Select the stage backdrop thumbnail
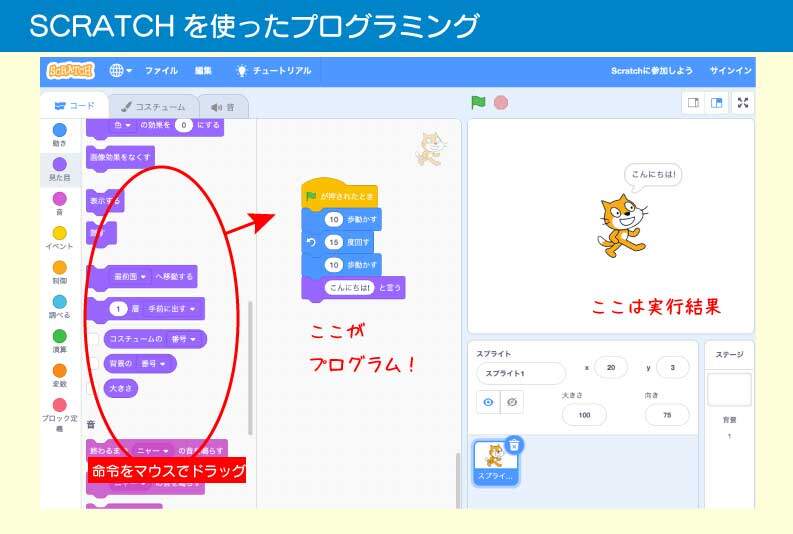The image size is (793, 534). point(729,390)
